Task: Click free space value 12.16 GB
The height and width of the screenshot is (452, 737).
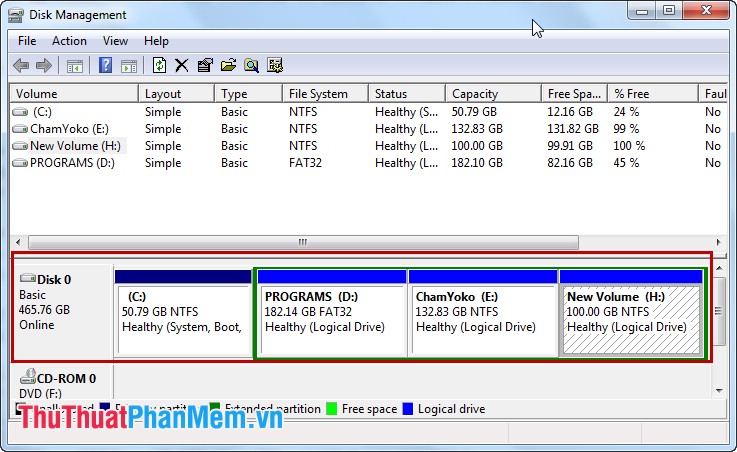Action: click(570, 112)
